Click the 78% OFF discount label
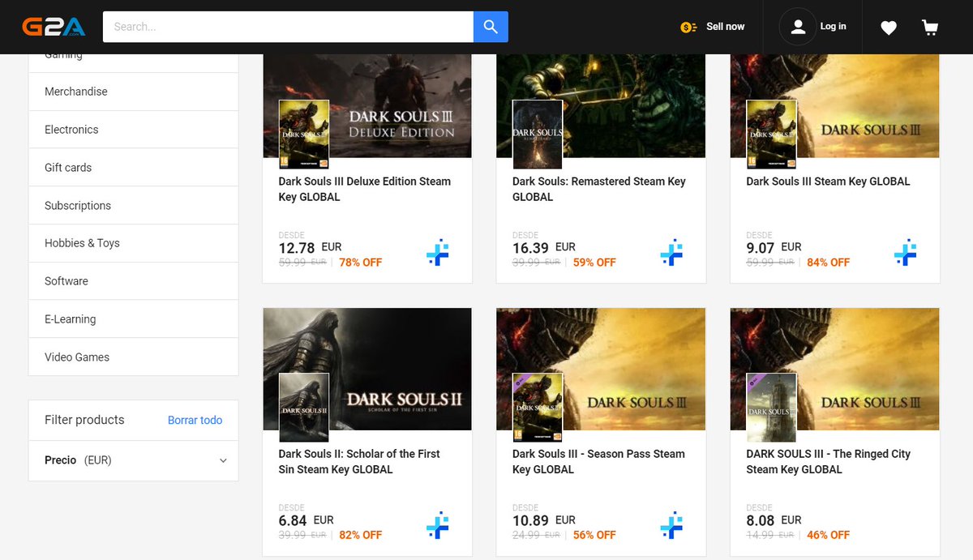Viewport: 973px width, 560px height. [x=361, y=263]
